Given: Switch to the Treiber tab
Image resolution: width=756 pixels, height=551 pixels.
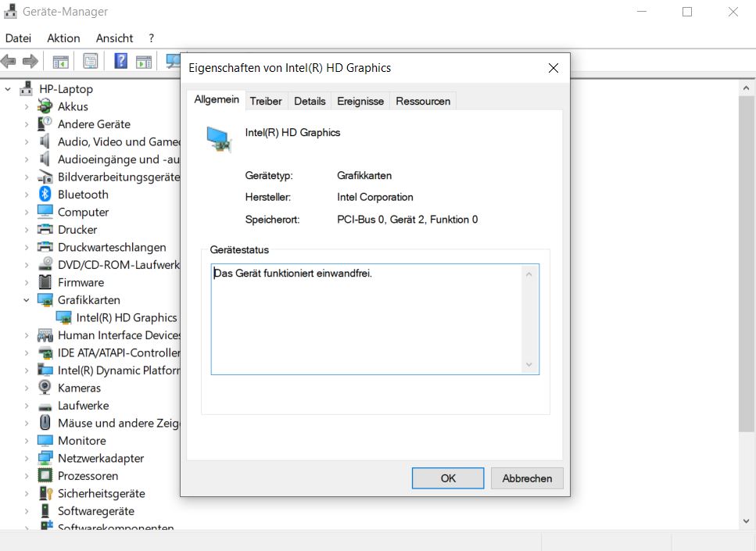Looking at the screenshot, I should 266,102.
